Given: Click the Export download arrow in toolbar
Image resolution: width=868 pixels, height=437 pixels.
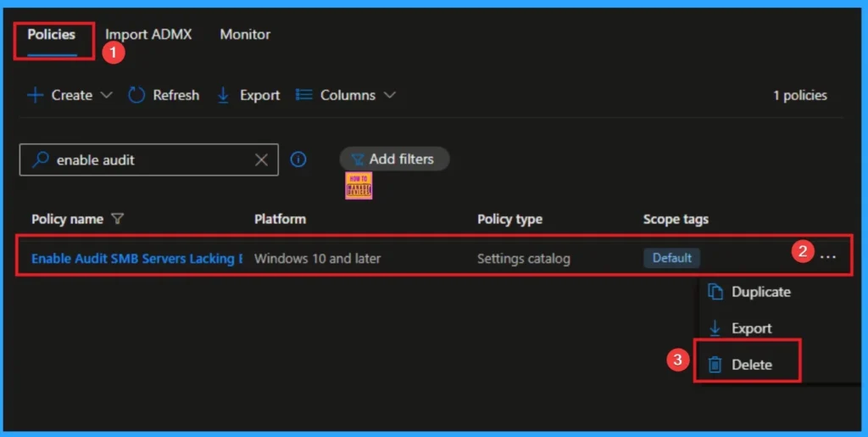Looking at the screenshot, I should tap(224, 95).
